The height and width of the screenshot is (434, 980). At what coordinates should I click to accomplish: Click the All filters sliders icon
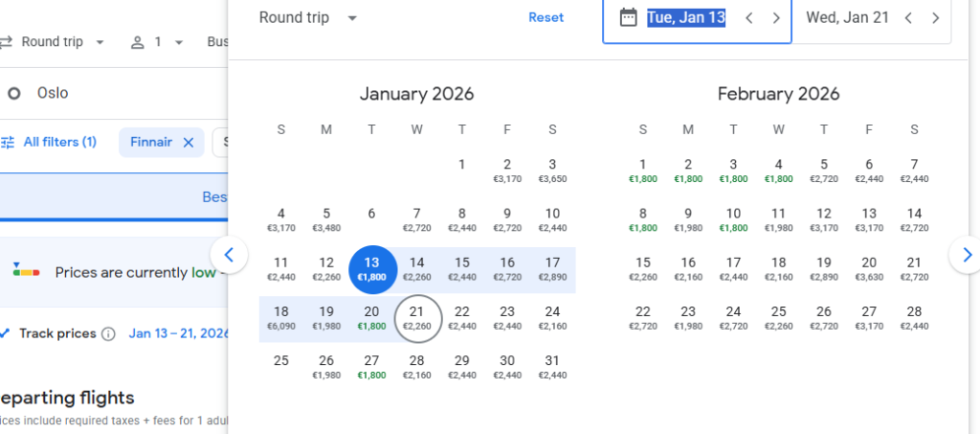[8, 142]
